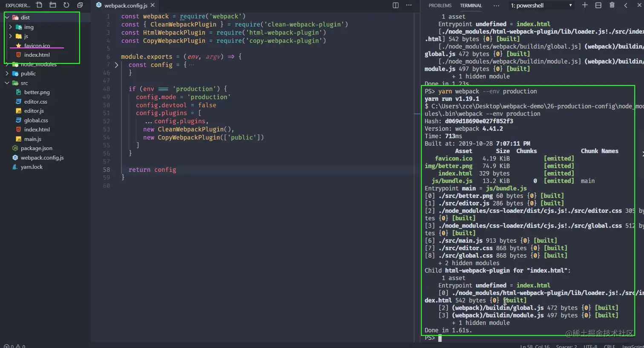
Task: Expand the js folder chevron
Action: [x=10, y=36]
